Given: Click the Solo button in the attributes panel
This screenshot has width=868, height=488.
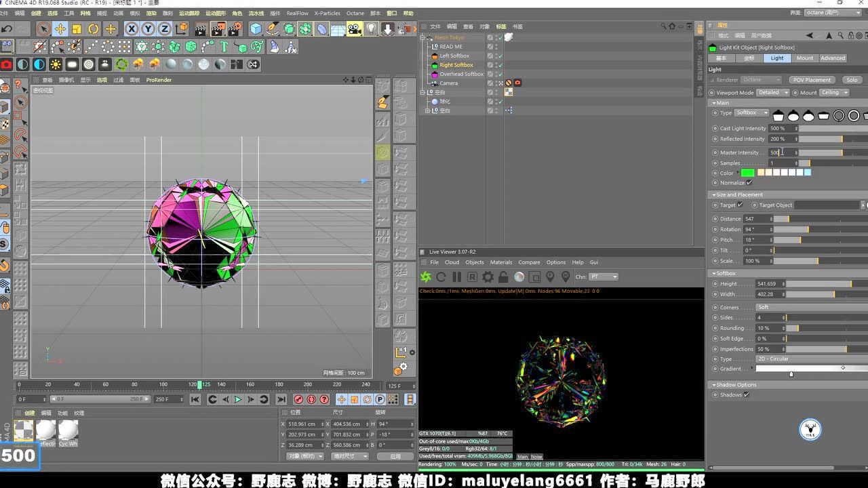Looking at the screenshot, I should pos(852,79).
